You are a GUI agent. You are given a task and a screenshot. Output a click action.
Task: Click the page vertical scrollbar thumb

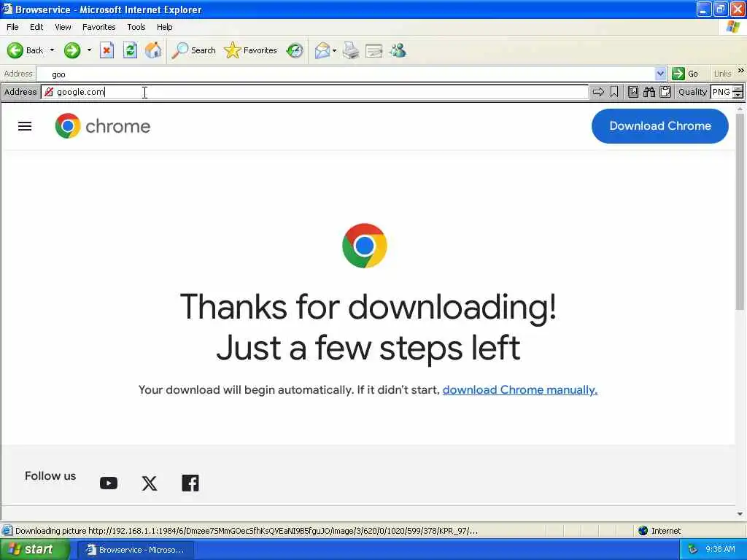(740, 213)
